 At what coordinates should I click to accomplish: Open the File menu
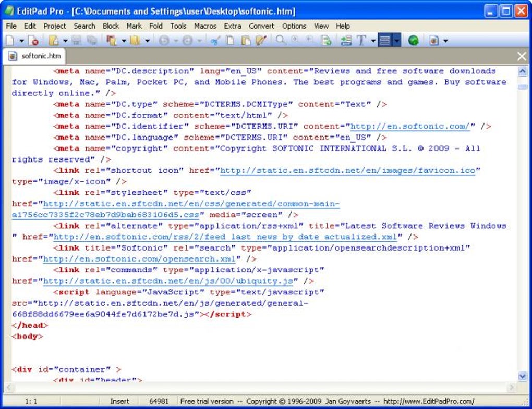[11, 26]
